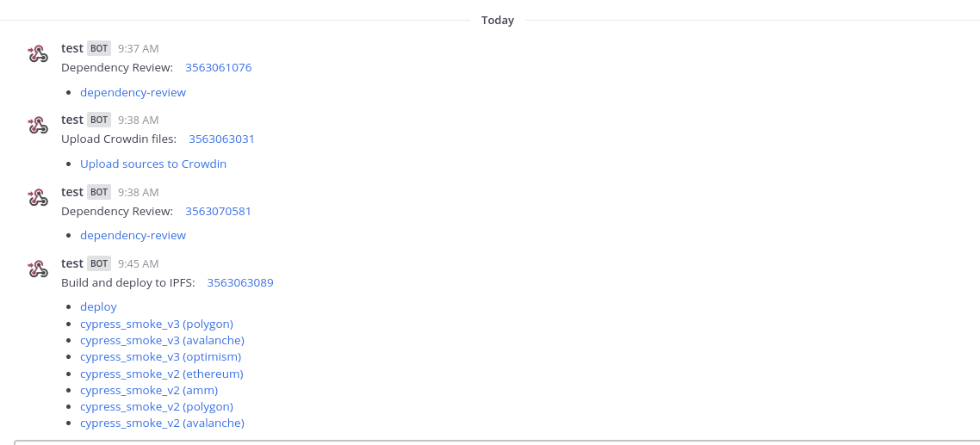Image resolution: width=980 pixels, height=445 pixels.
Task: Open cypress_smoke_v2 (amm) link
Action: [x=149, y=390]
